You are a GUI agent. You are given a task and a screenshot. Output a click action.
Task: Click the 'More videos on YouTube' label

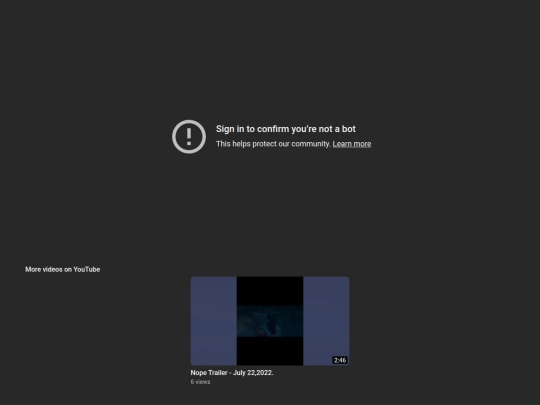[63, 269]
